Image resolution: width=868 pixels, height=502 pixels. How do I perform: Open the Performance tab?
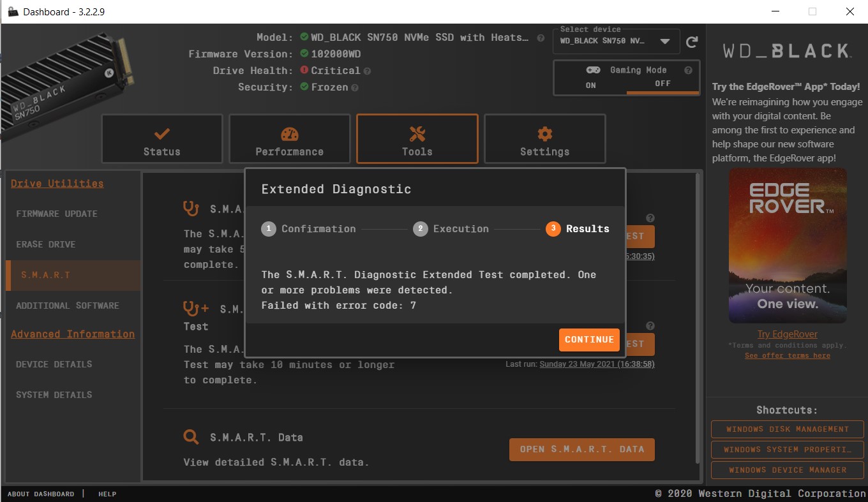point(290,139)
